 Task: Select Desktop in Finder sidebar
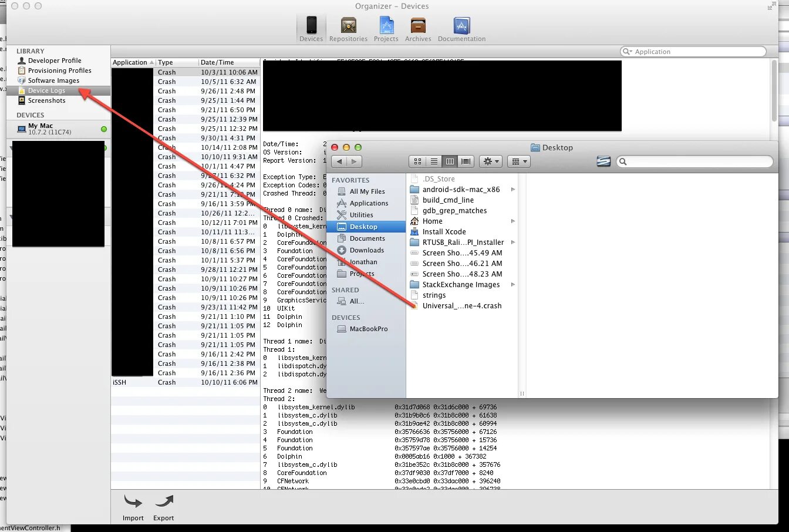tap(366, 227)
